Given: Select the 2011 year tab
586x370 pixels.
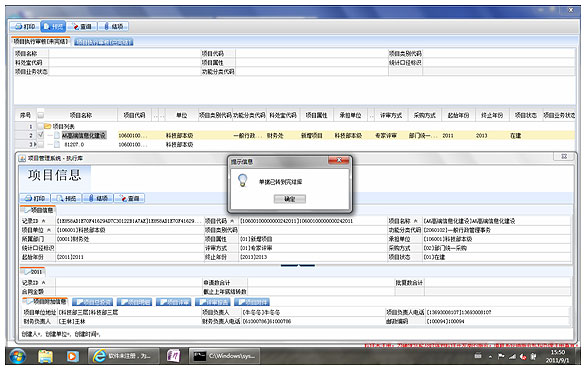Looking at the screenshot, I should click(x=33, y=272).
